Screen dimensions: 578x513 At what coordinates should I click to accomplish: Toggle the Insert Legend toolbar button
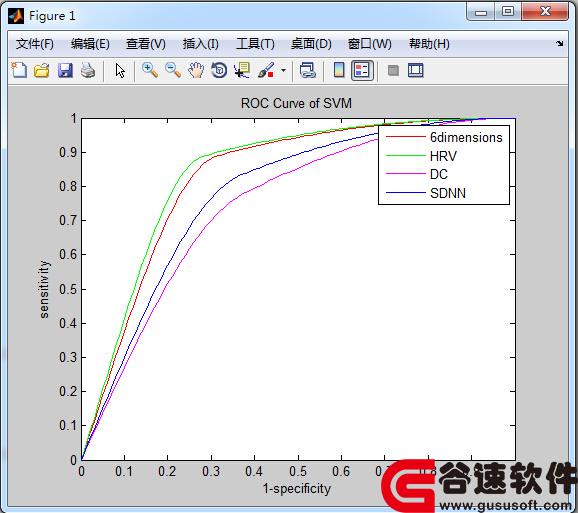[362, 70]
